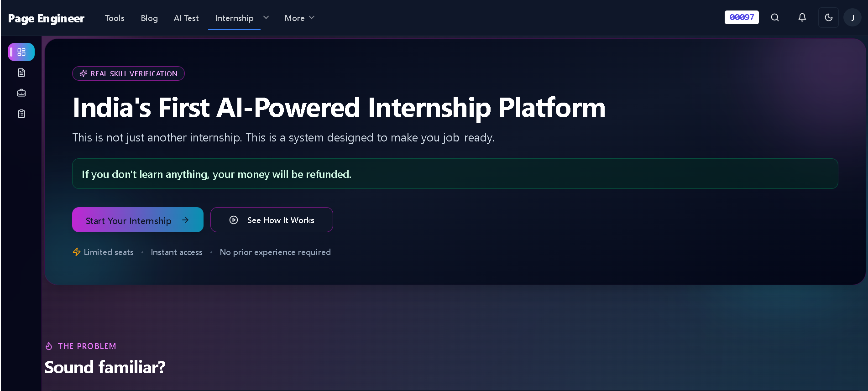This screenshot has height=391, width=868.
Task: Click the arrow icon on Start Your Internship
Action: point(185,220)
